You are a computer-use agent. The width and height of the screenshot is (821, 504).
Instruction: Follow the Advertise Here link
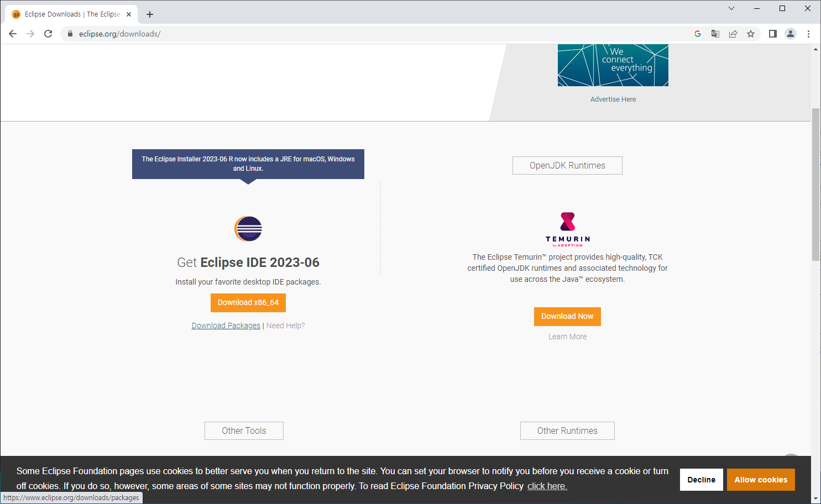(x=613, y=99)
